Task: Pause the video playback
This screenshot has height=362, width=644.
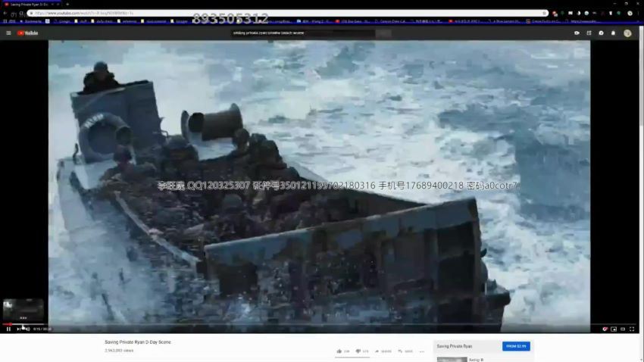Action: pyautogui.click(x=8, y=329)
